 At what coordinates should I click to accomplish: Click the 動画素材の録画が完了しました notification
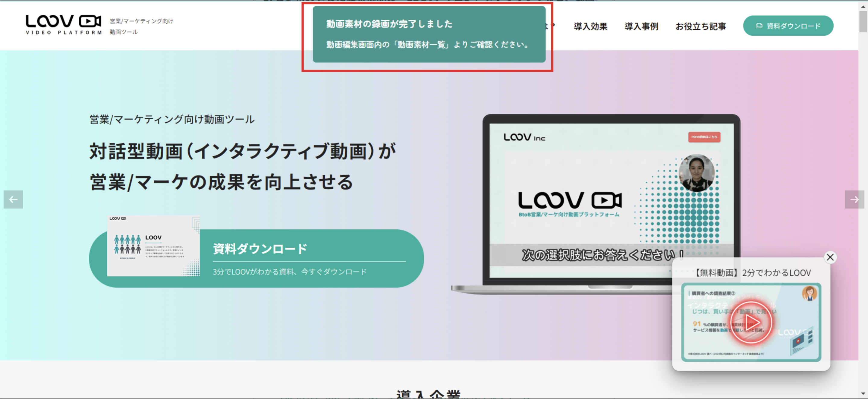tap(429, 34)
